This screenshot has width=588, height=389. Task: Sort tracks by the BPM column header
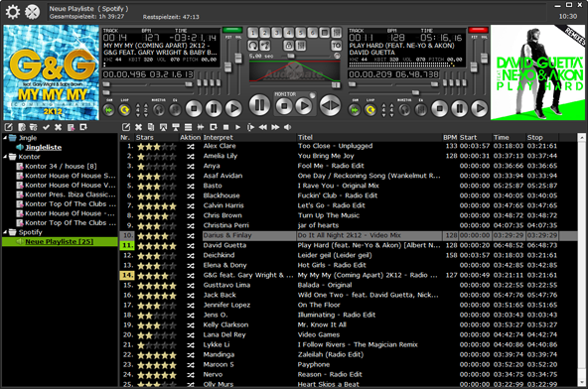450,138
